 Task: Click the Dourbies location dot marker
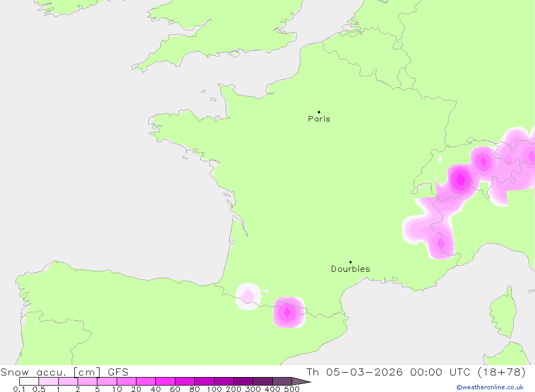pyautogui.click(x=350, y=262)
